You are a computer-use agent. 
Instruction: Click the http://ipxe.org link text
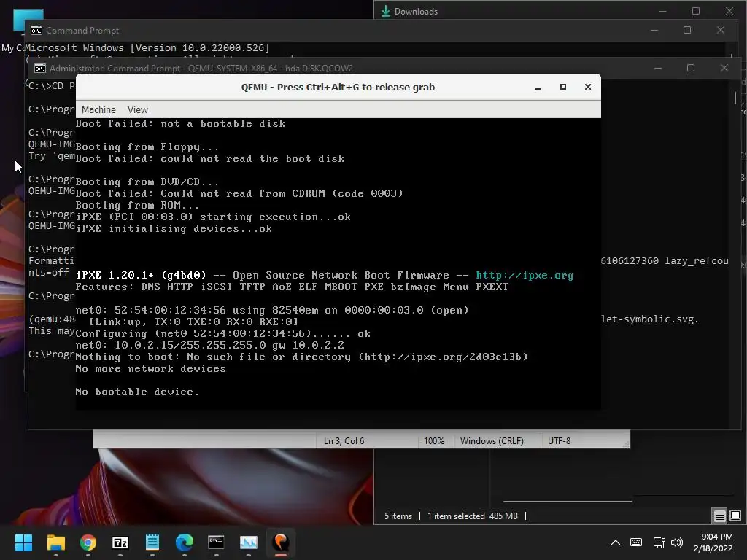pos(525,275)
